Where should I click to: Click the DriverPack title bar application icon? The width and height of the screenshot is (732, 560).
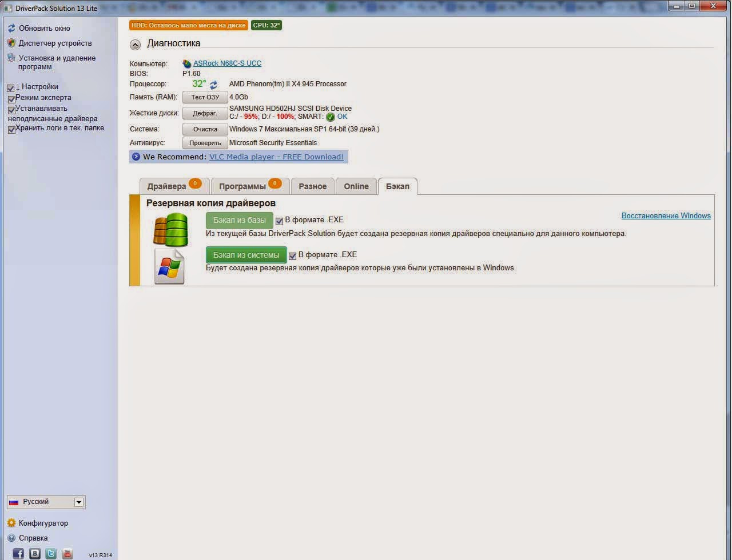[x=9, y=8]
